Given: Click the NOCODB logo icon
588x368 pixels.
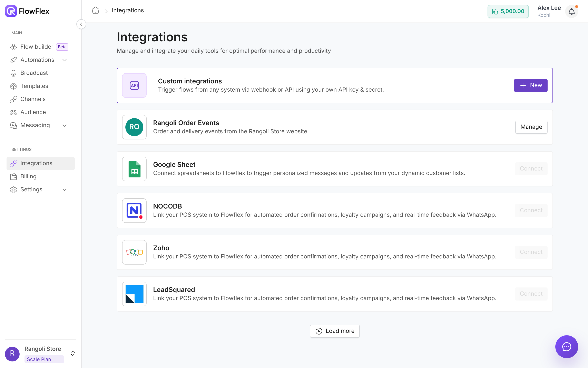Looking at the screenshot, I should coord(134,211).
